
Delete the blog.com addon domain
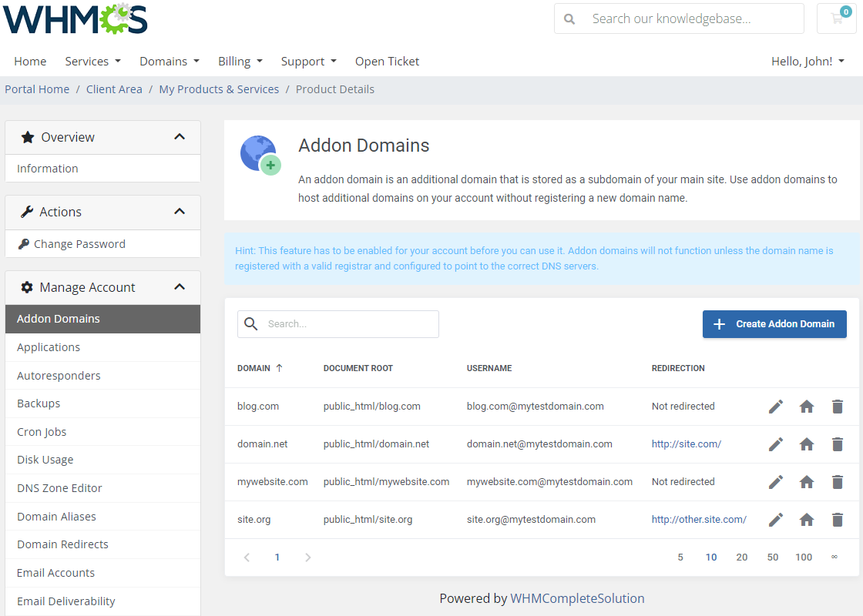coord(837,407)
